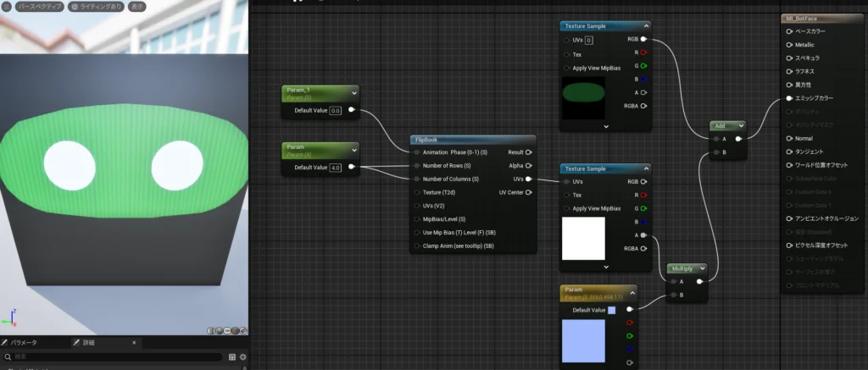Click the 表示 show button in viewport
The width and height of the screenshot is (868, 370).
[137, 6]
